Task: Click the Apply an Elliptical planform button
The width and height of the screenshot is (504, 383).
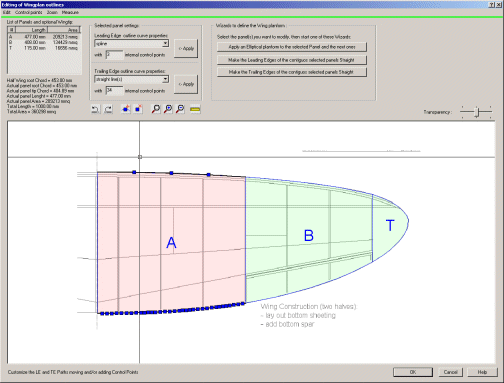Action: (292, 47)
